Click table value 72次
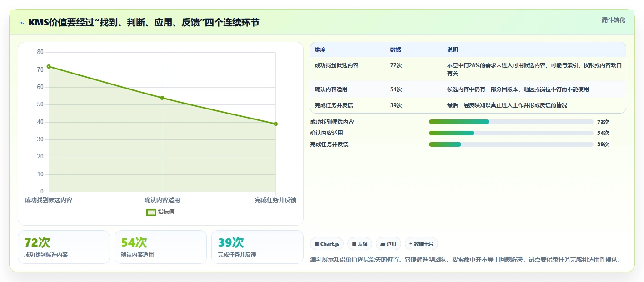This screenshot has height=282, width=644. pyautogui.click(x=396, y=65)
